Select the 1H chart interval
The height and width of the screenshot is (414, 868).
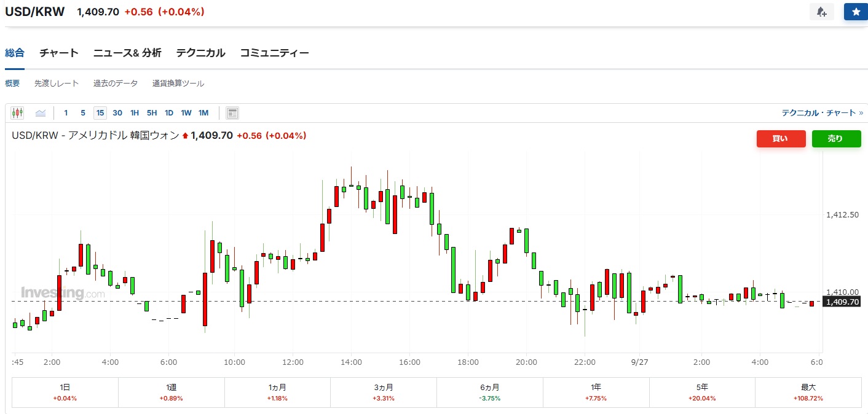[x=135, y=113]
